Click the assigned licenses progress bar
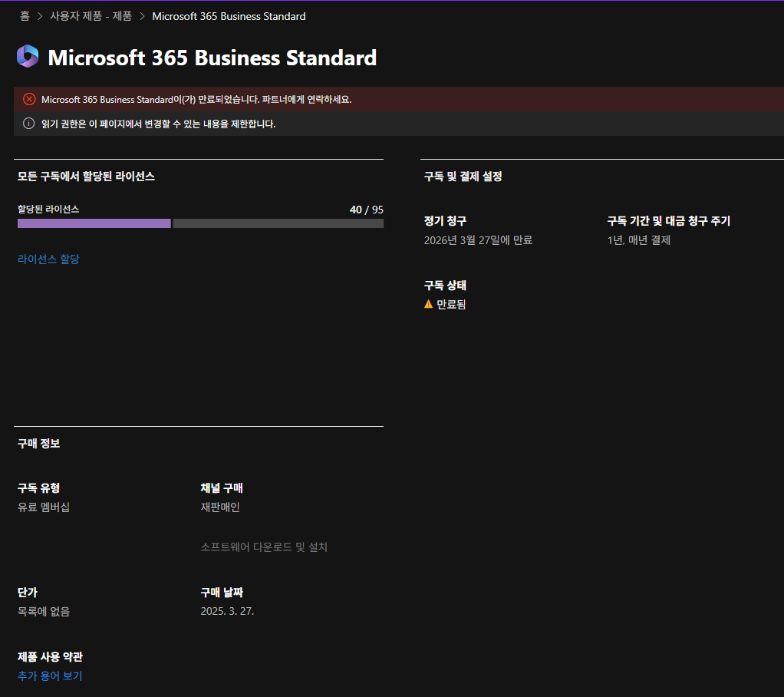Image resolution: width=784 pixels, height=697 pixels. [200, 223]
